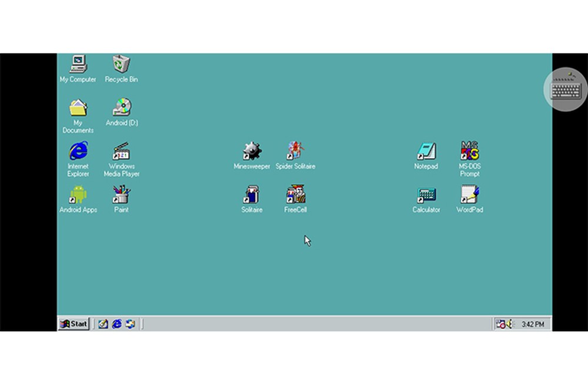588x383 pixels.
Task: Open the Recycle Bin
Action: [x=121, y=63]
